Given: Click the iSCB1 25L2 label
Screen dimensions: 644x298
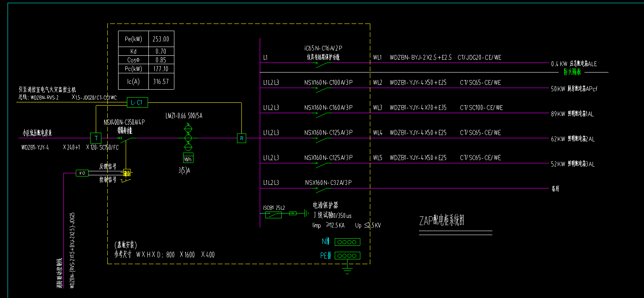Looking at the screenshot, I should (274, 208).
